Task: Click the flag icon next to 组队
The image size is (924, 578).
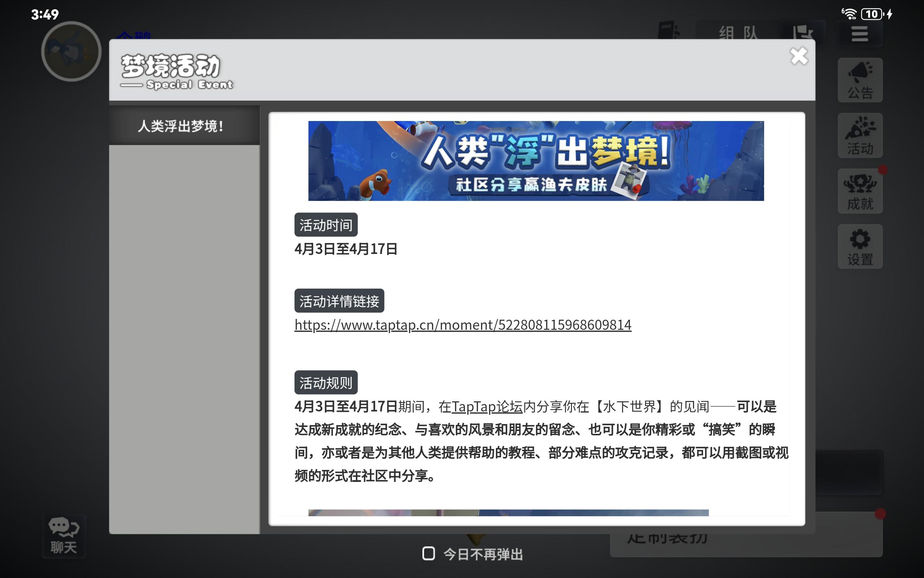Action: click(x=803, y=31)
